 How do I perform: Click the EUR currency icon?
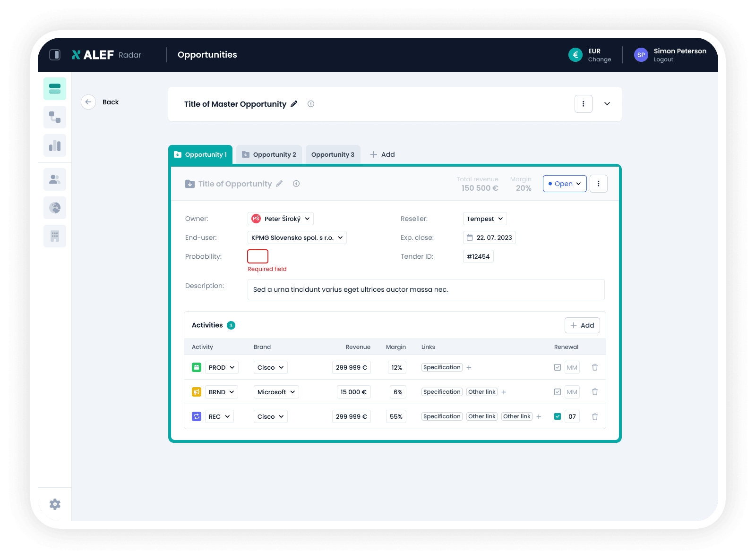pos(576,55)
